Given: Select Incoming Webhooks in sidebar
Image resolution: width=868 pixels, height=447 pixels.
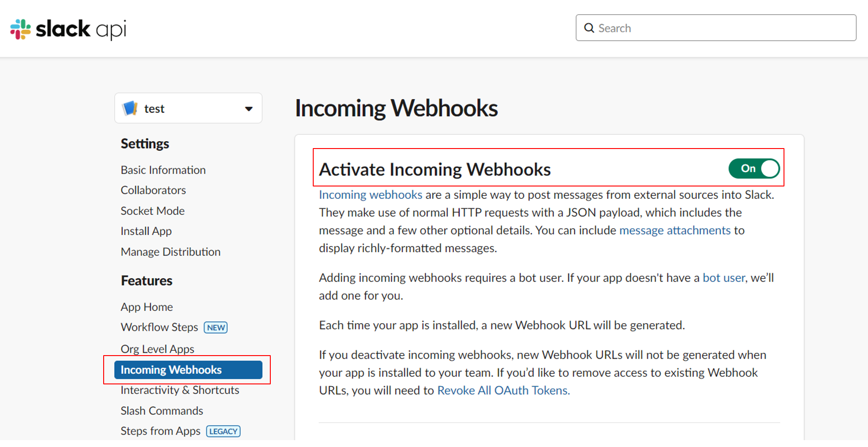Looking at the screenshot, I should coord(188,370).
